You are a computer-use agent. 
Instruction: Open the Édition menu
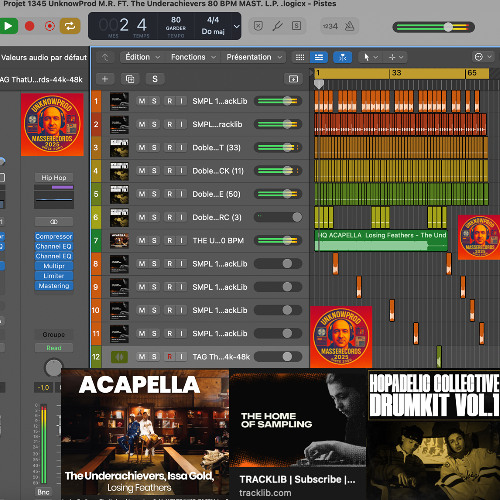(142, 57)
